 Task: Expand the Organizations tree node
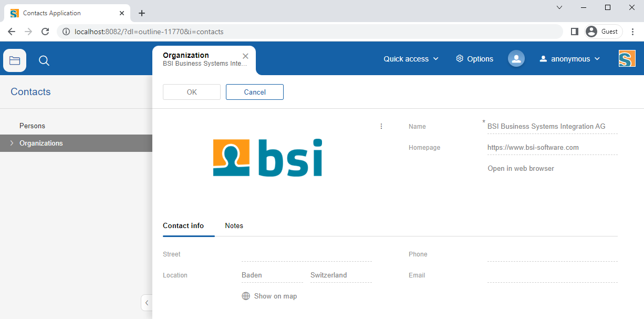(12, 143)
